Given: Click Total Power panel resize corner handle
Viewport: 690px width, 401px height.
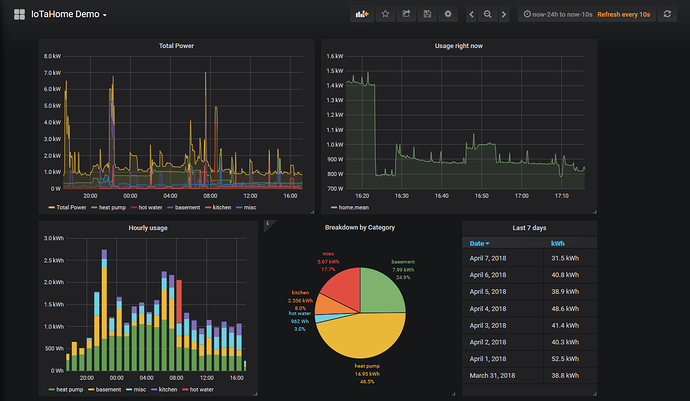Looking at the screenshot, I should (x=312, y=212).
